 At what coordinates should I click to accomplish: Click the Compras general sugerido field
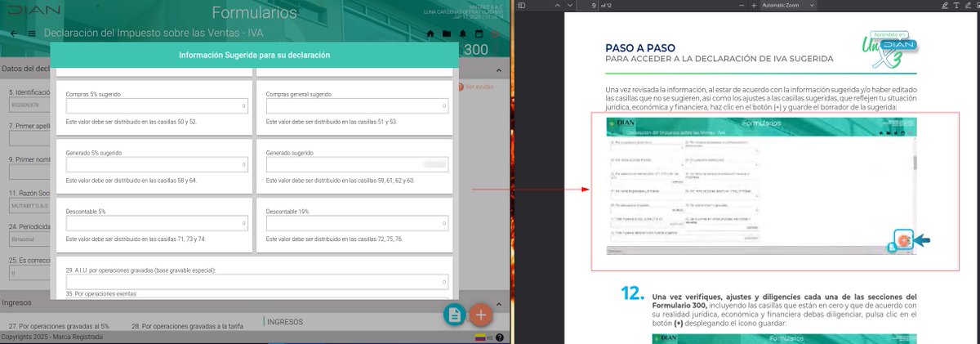coord(357,106)
